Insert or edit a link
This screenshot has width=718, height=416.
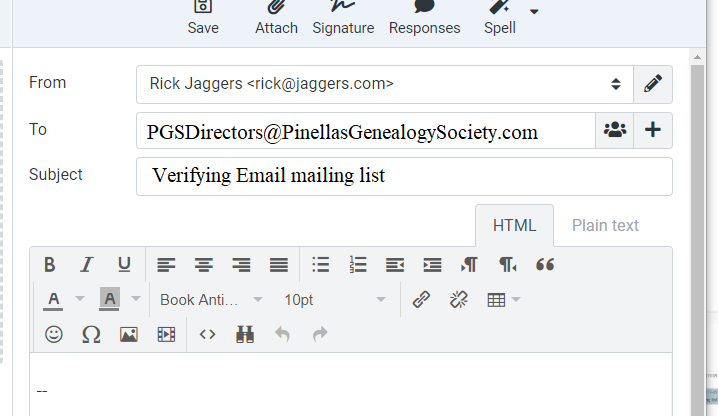tap(421, 300)
